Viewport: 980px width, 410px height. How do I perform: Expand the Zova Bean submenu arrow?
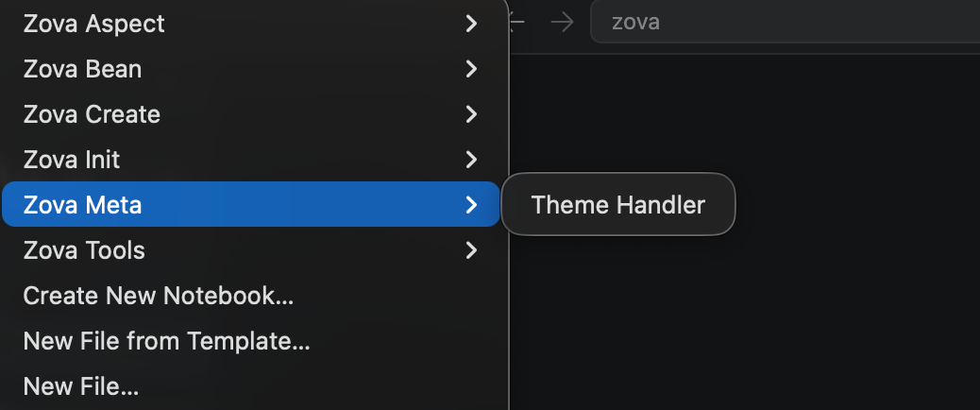[x=471, y=69]
